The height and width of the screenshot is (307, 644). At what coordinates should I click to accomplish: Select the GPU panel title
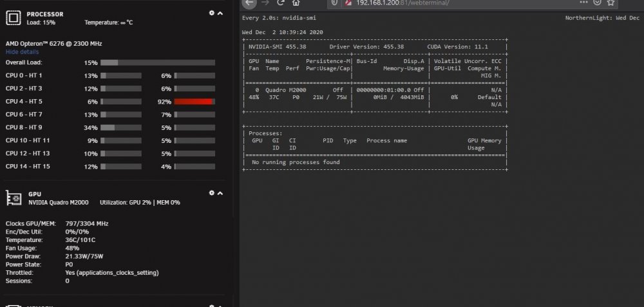tap(35, 194)
